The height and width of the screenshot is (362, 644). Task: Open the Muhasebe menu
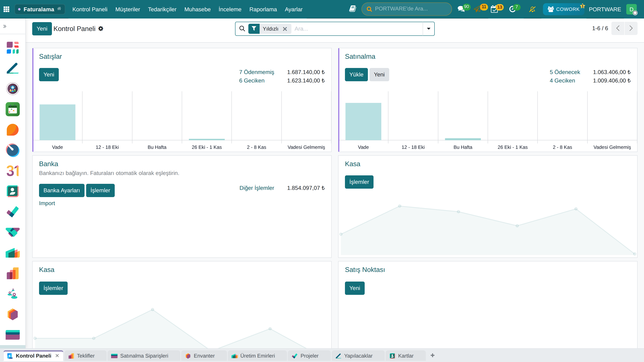[197, 9]
